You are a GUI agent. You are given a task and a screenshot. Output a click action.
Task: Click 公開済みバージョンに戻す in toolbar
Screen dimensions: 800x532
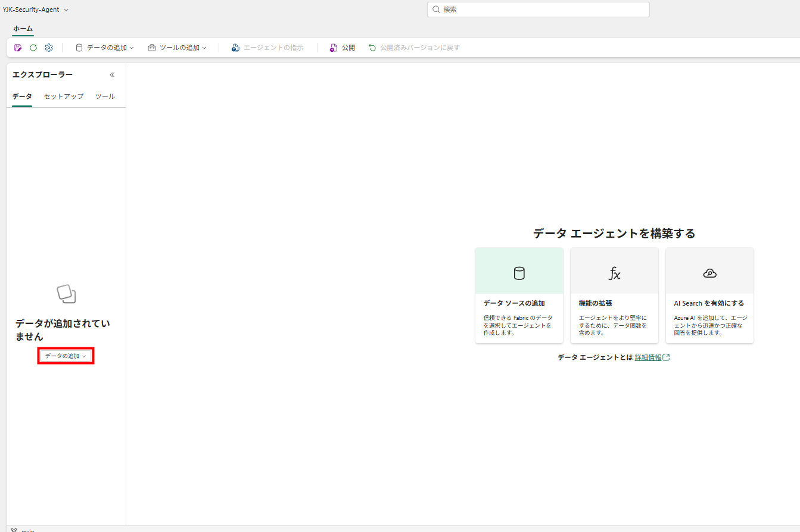tap(414, 48)
